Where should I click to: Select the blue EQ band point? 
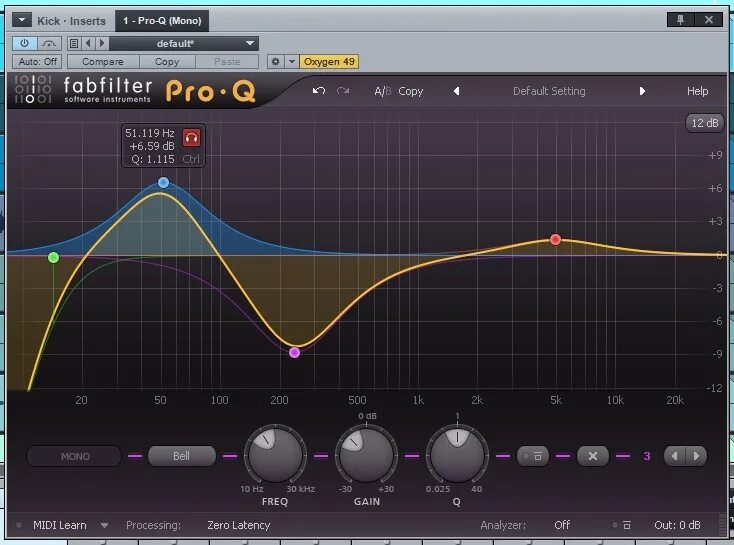[x=163, y=182]
